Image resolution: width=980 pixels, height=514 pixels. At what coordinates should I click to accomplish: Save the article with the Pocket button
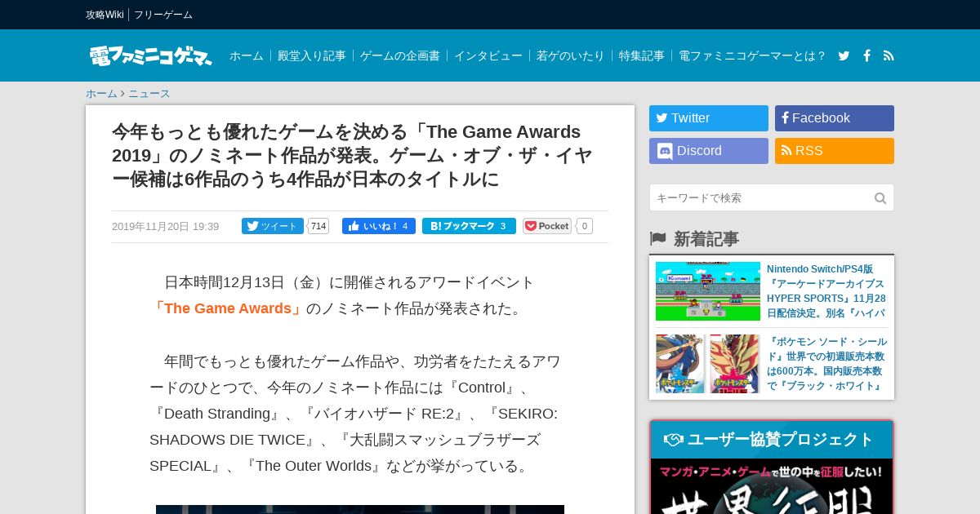(547, 226)
